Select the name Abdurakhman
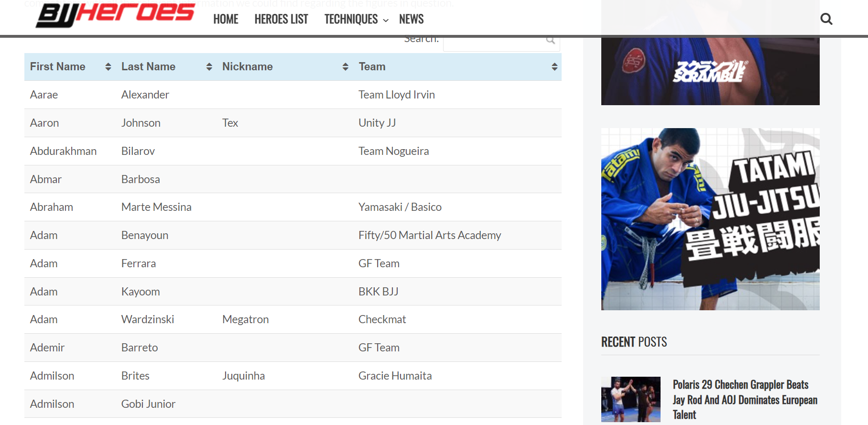This screenshot has width=868, height=425. [x=63, y=151]
